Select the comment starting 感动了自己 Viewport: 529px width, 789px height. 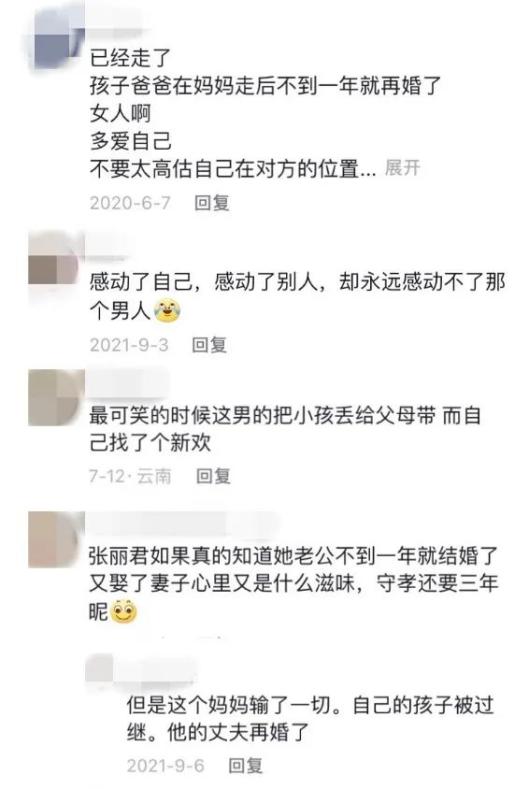(x=297, y=296)
